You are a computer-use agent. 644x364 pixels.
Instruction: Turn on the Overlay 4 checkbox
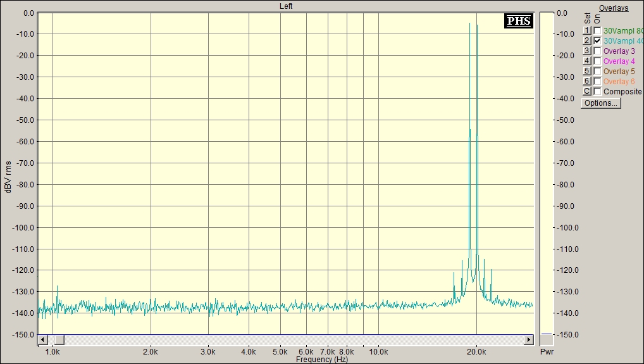pyautogui.click(x=598, y=61)
